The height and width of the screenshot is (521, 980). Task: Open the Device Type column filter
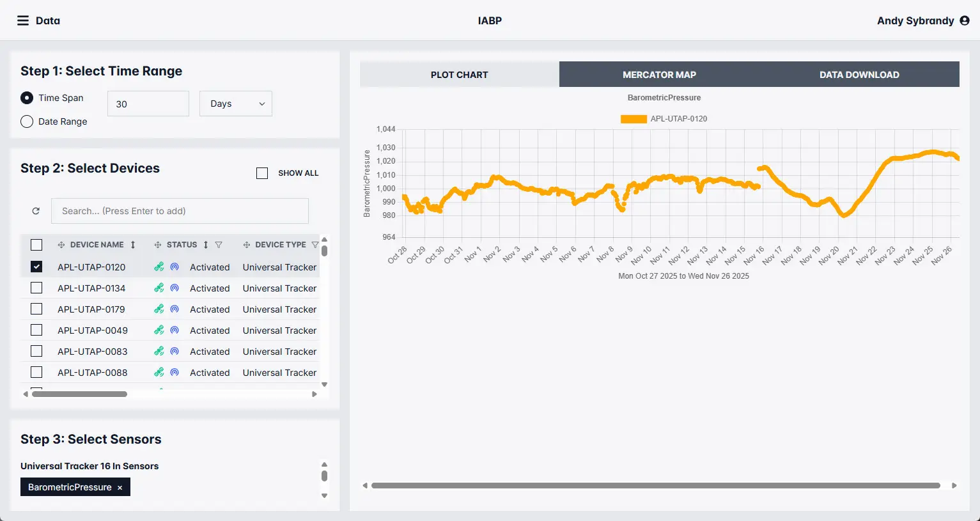[x=315, y=245]
